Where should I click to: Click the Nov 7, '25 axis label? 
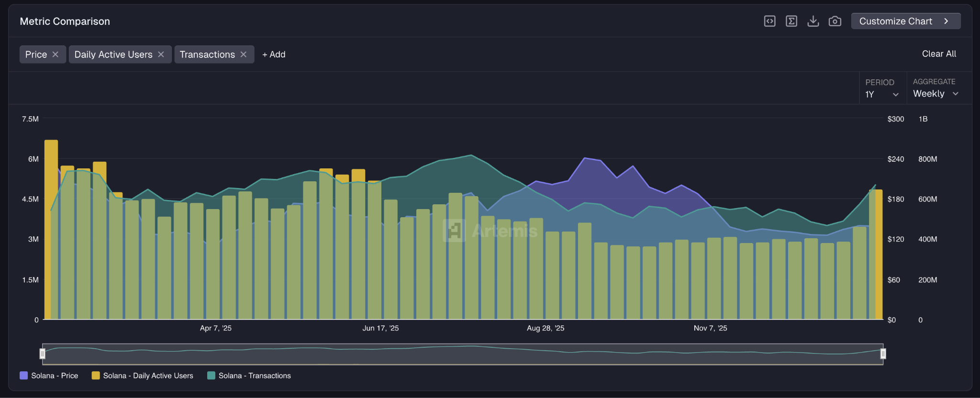(711, 328)
